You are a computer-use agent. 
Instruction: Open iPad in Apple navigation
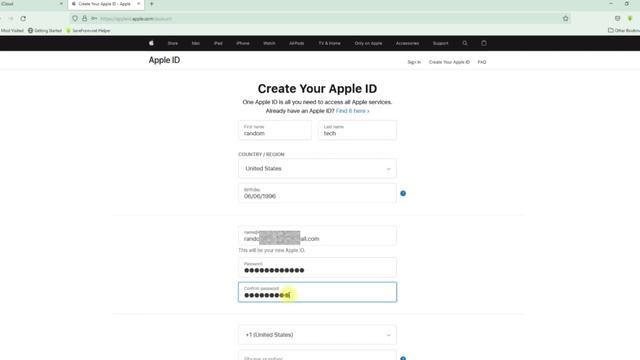tap(218, 43)
